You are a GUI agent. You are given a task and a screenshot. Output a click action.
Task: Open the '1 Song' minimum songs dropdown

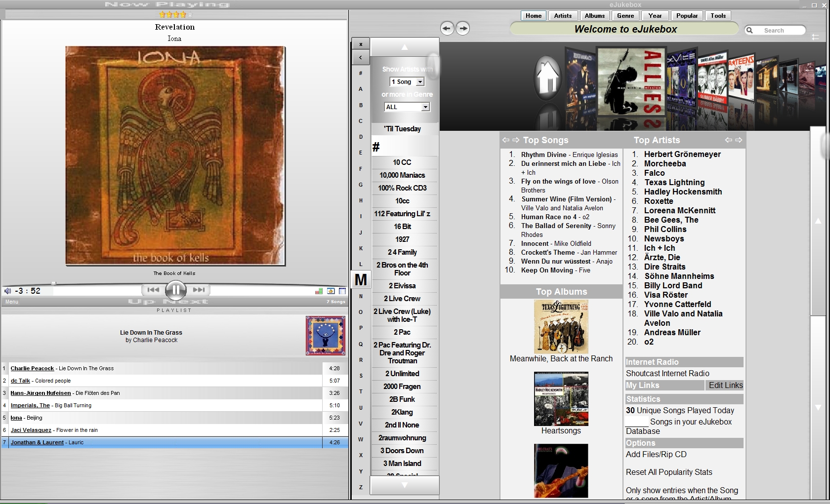point(407,82)
